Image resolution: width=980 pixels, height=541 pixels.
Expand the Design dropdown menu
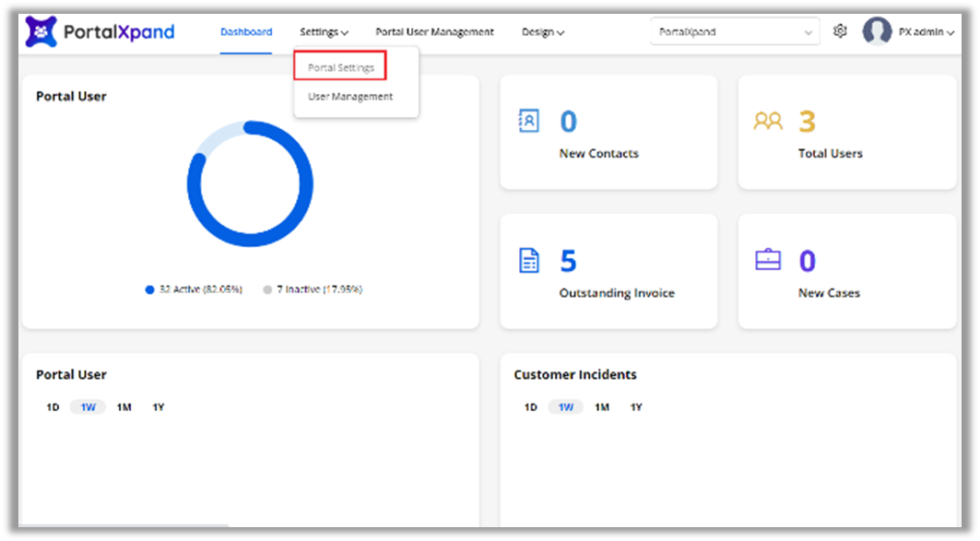point(542,32)
